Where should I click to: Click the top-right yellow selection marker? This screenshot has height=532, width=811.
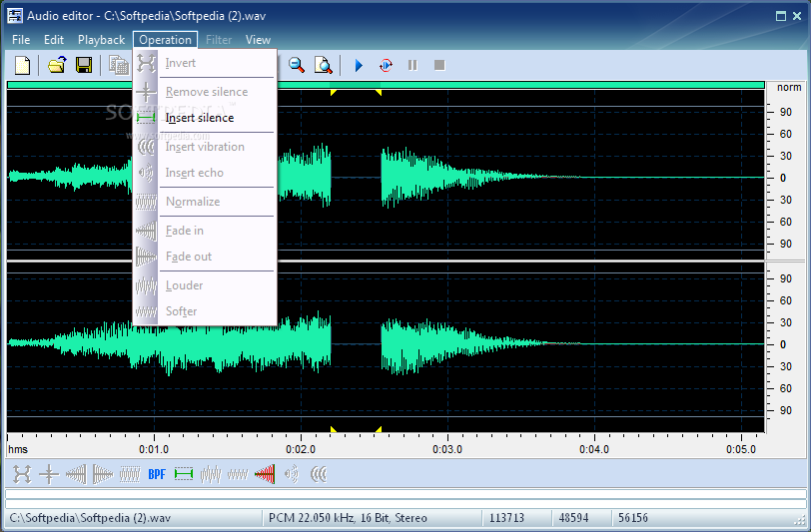pyautogui.click(x=379, y=93)
